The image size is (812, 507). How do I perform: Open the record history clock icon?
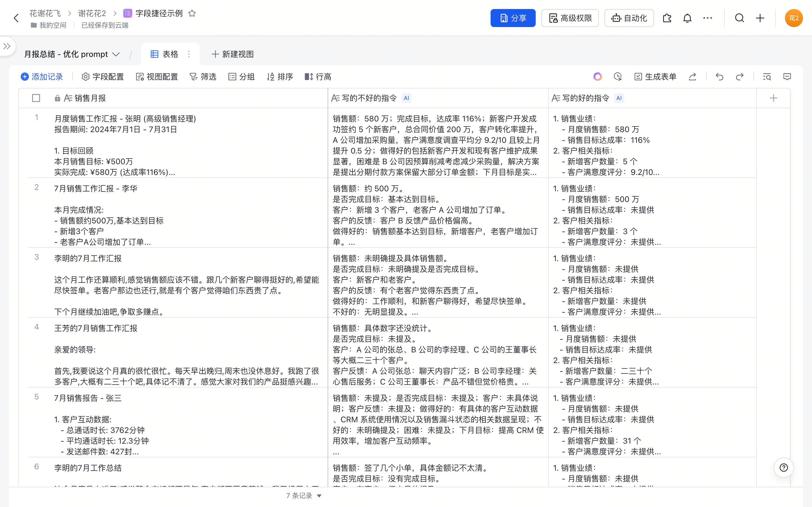tap(618, 77)
